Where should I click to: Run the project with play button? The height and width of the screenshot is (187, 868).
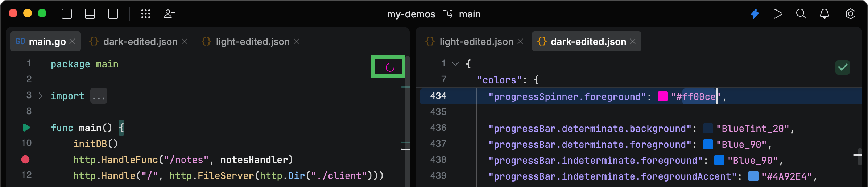point(778,14)
